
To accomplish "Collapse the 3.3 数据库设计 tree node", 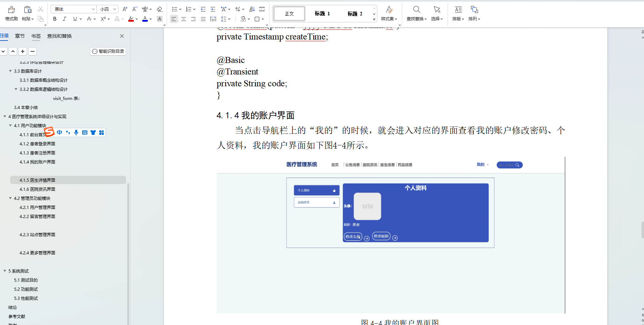I will point(10,71).
